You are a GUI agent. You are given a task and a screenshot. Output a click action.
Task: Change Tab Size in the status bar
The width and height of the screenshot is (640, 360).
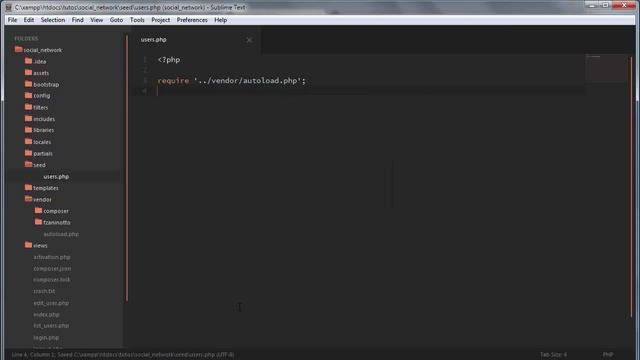pos(553,354)
